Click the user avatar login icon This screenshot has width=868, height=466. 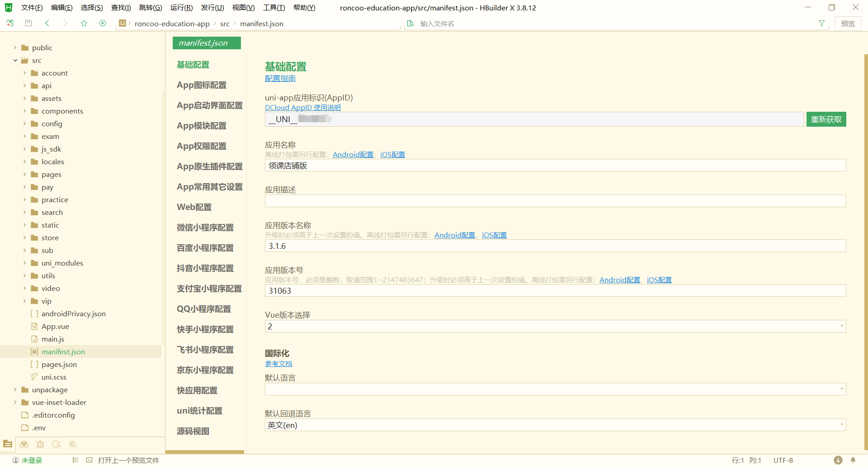16,460
